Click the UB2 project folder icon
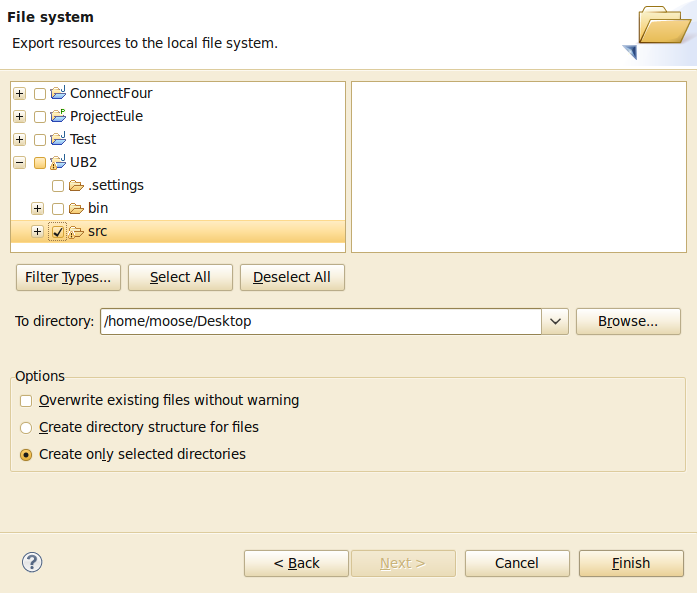 point(58,162)
